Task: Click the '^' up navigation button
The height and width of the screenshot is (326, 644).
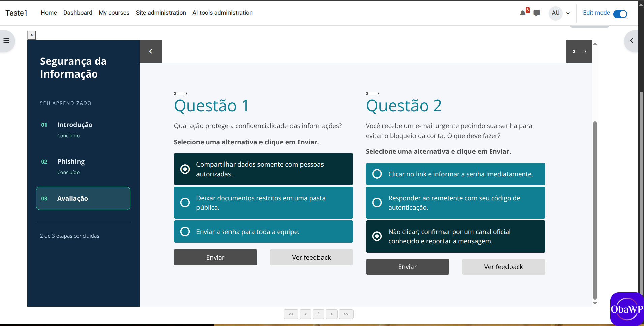Action: (318, 314)
